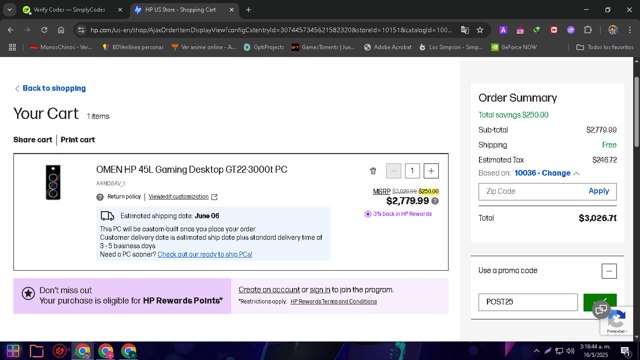Click the Zip Code input field
Screen dimensions: 640x360
(533, 191)
